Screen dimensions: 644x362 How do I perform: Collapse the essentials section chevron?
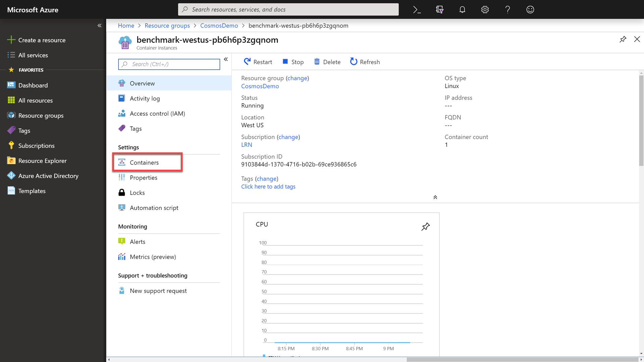tap(435, 197)
